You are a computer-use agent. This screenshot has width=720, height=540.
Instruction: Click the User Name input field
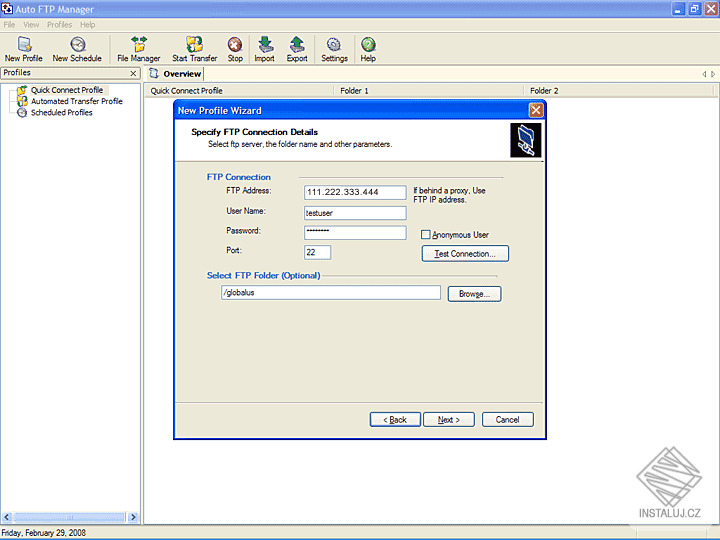tap(355, 213)
